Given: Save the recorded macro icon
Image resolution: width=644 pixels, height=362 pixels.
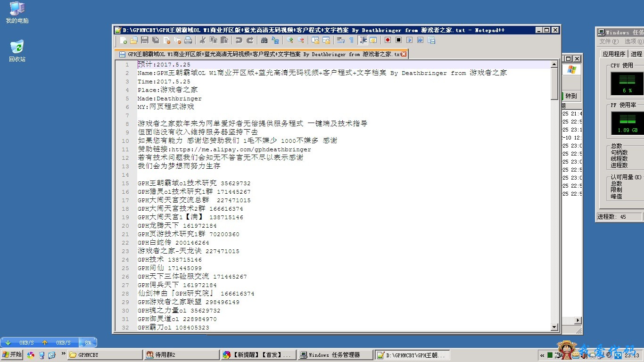Looking at the screenshot, I should (x=431, y=41).
